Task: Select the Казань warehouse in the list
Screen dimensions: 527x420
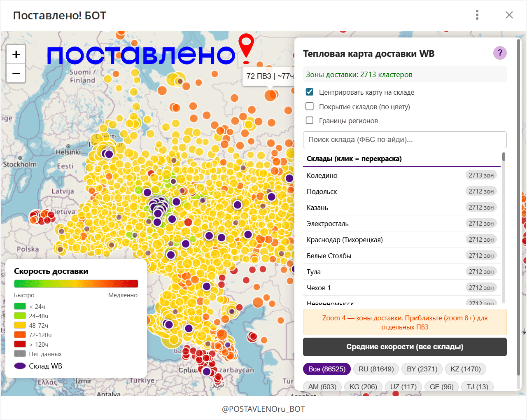Action: (401, 208)
